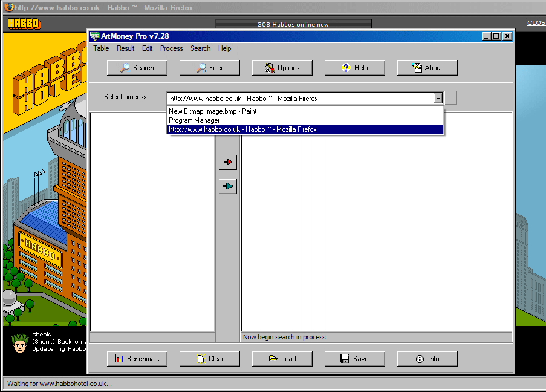Select 'New Bitmap Image.bmp - Paint' process

(305, 111)
